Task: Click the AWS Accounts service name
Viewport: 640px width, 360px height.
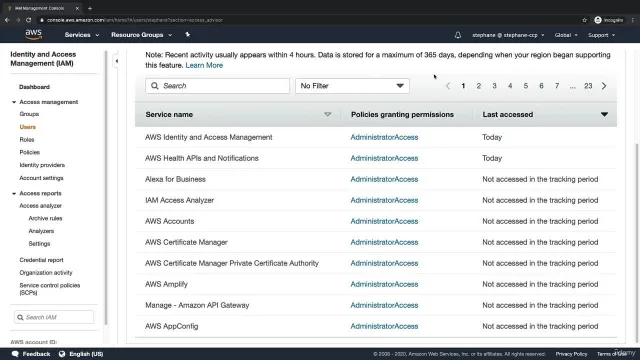Action: point(169,221)
